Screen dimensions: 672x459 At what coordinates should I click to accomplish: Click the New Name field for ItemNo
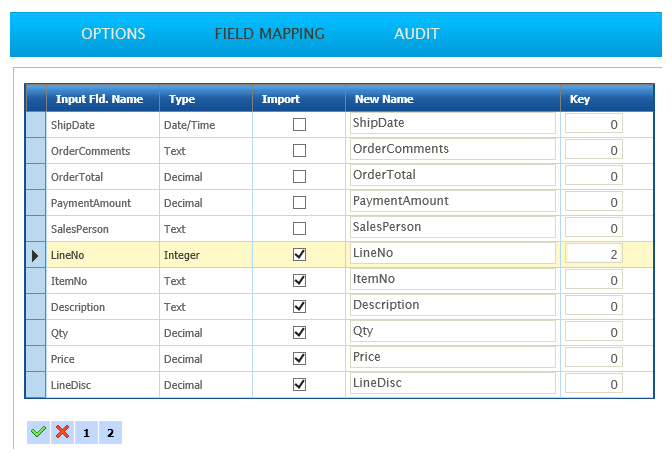452,279
